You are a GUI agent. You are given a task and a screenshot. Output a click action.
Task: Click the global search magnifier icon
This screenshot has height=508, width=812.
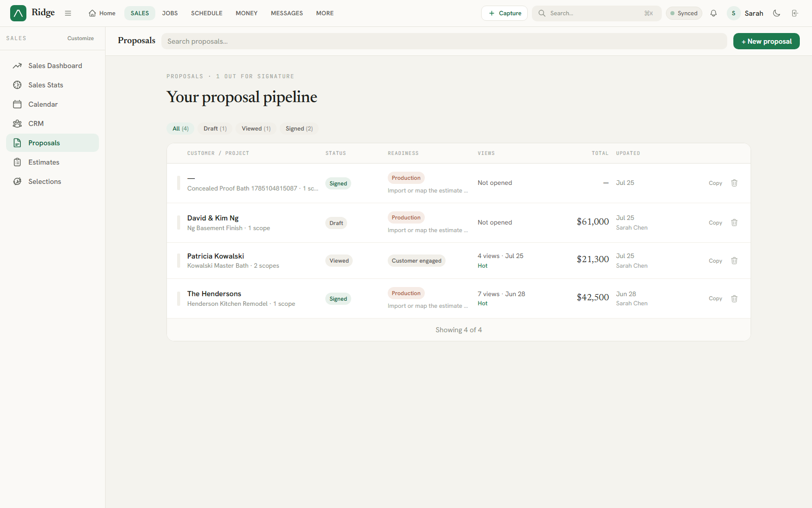tap(542, 13)
